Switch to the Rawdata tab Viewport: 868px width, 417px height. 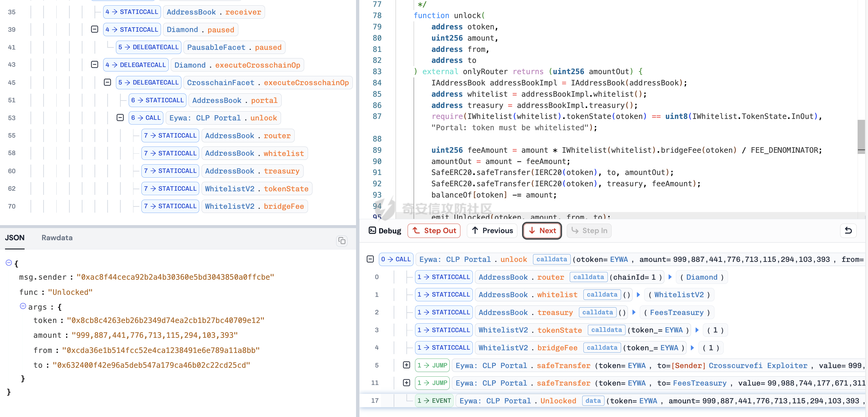(57, 238)
